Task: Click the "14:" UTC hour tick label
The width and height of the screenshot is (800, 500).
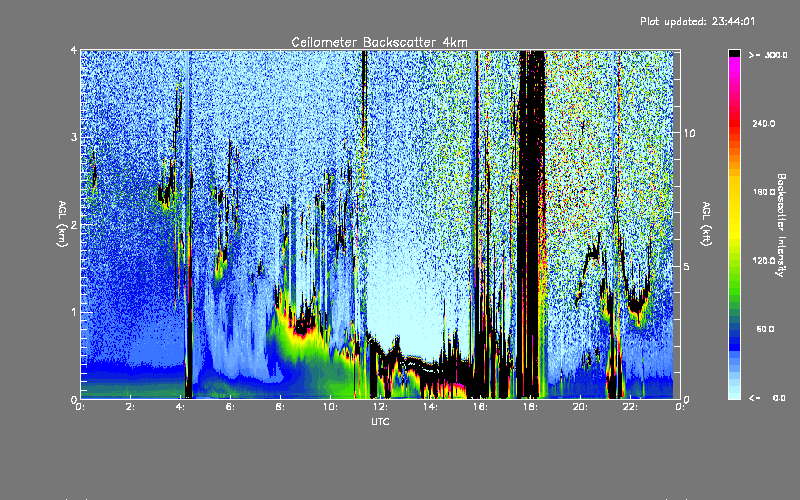Action: pyautogui.click(x=430, y=407)
